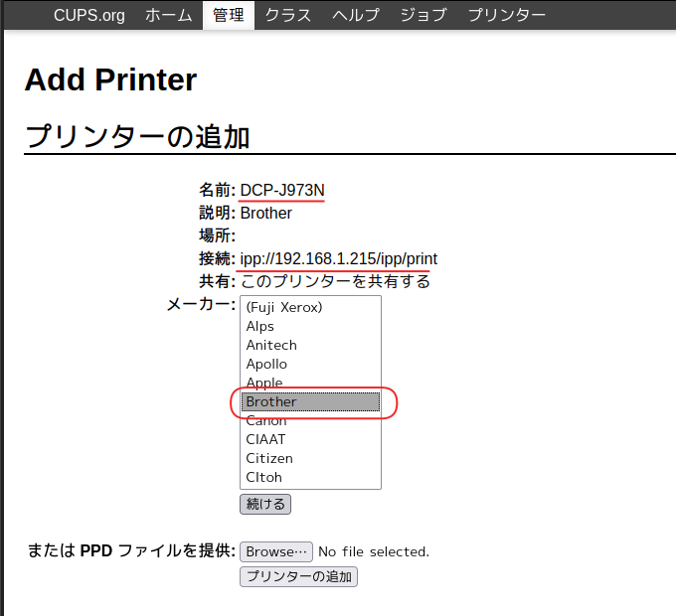
Task: Pick CIAAT in the maker list
Action: pyautogui.click(x=265, y=439)
